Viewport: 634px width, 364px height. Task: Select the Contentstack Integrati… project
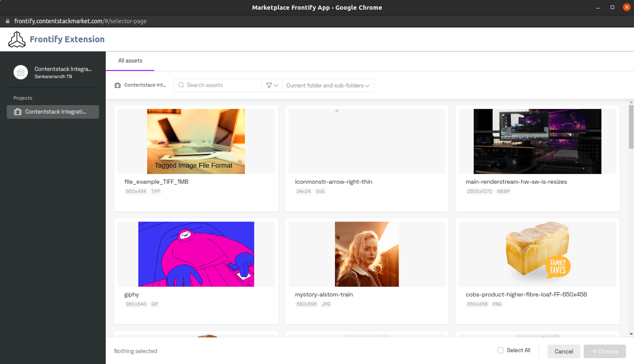pos(53,112)
